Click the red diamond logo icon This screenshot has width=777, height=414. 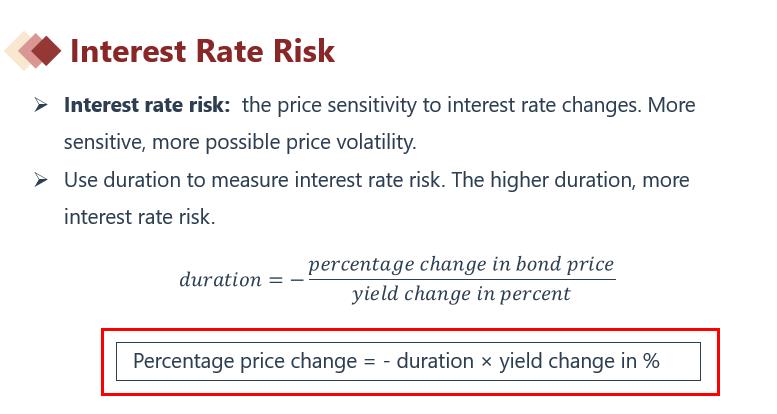(x=33, y=51)
